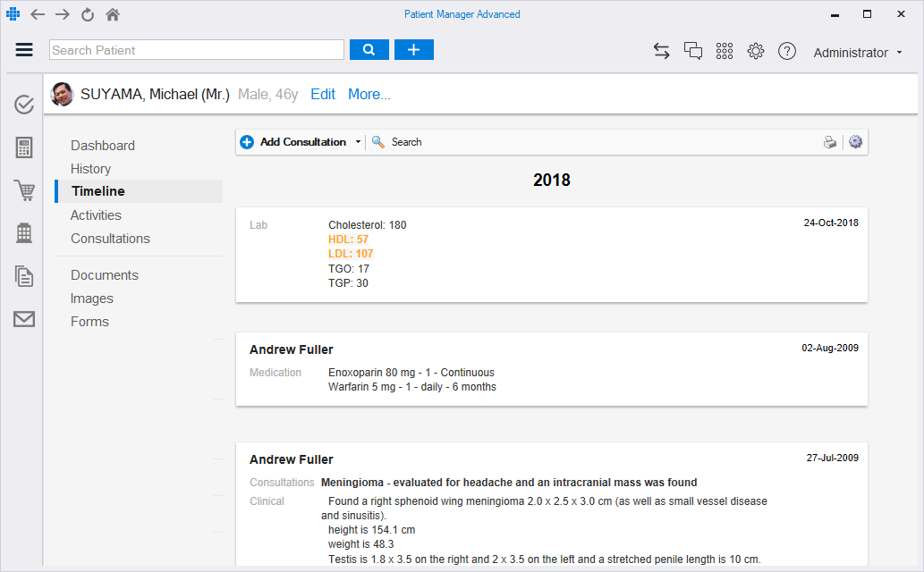Click the Edit patient link
This screenshot has width=924, height=572.
(323, 95)
